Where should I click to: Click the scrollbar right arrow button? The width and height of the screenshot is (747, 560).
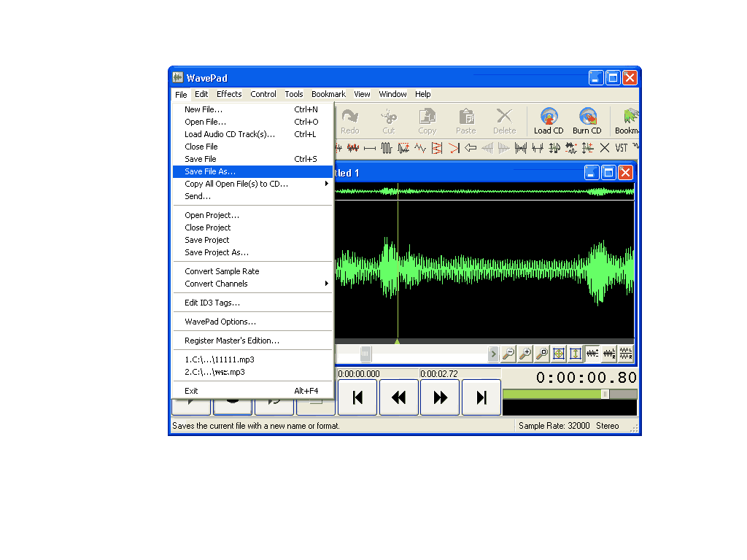pos(493,354)
